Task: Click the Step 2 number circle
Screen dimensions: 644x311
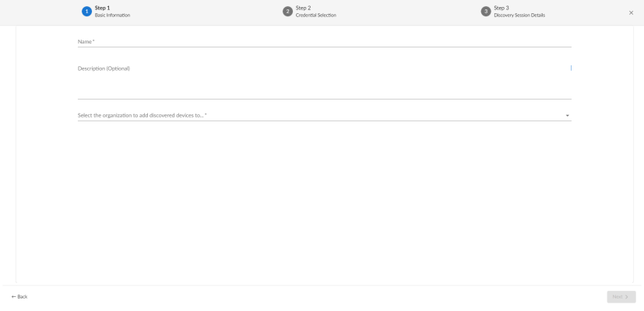Action: pos(287,12)
